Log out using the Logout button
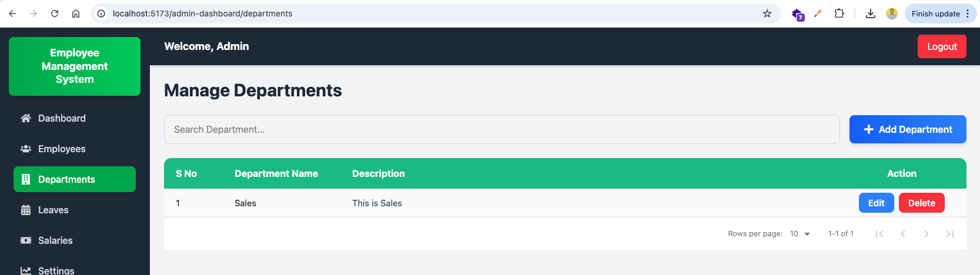The width and height of the screenshot is (980, 275). tap(942, 46)
